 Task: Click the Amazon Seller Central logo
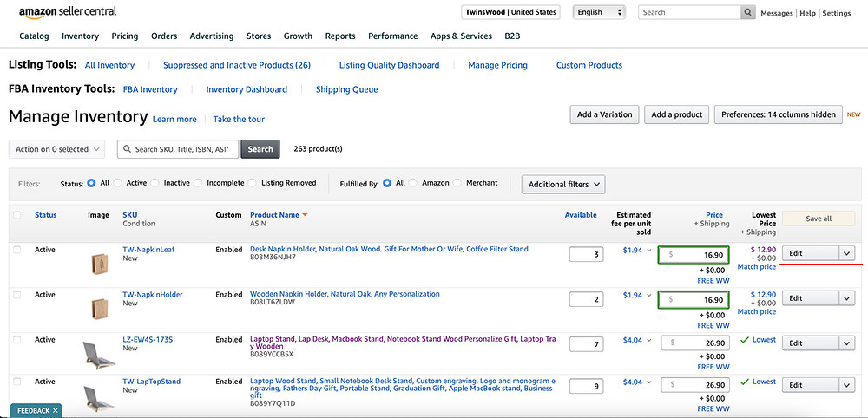[68, 12]
